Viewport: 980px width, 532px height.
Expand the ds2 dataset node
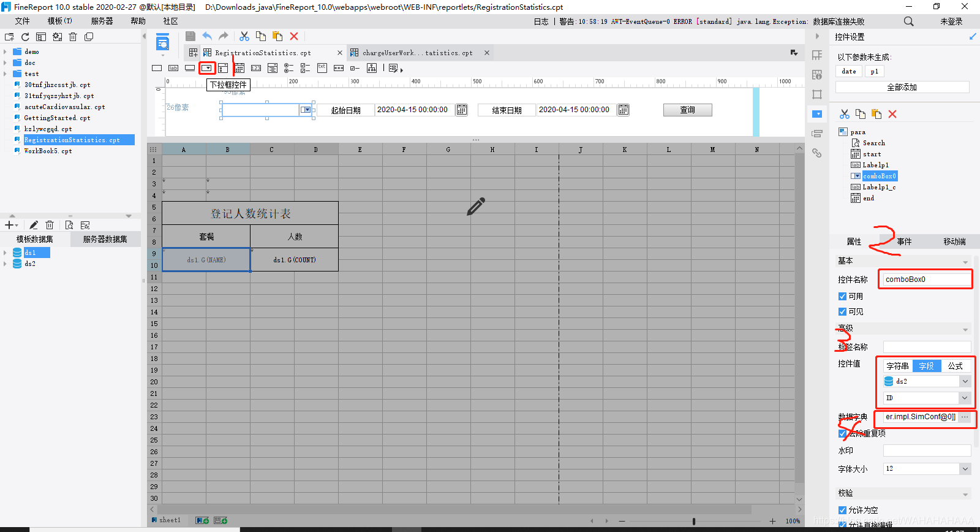point(5,264)
